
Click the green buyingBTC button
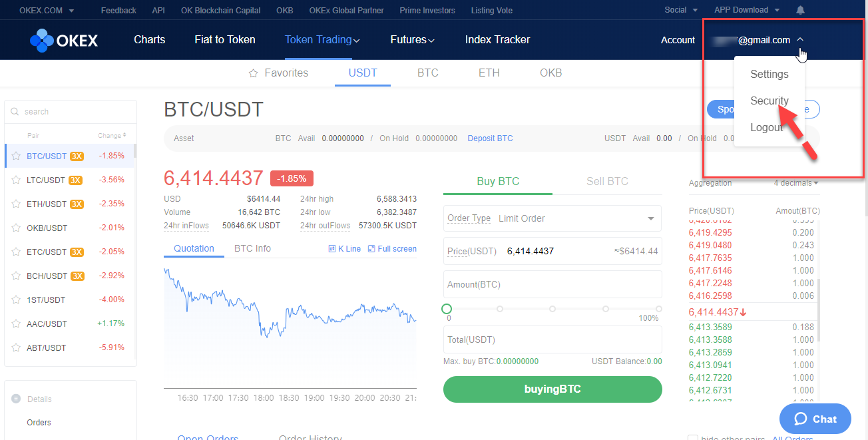point(552,389)
